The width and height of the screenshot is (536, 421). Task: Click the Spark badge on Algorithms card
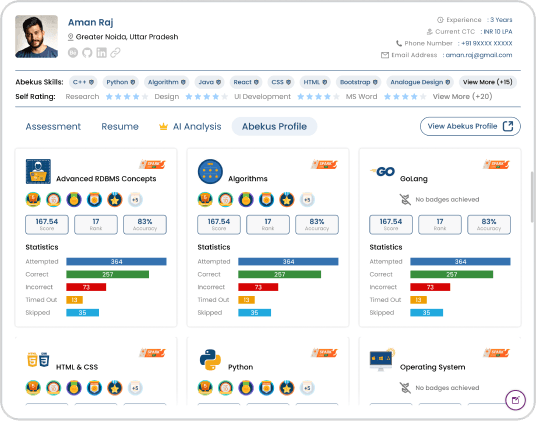(x=324, y=164)
